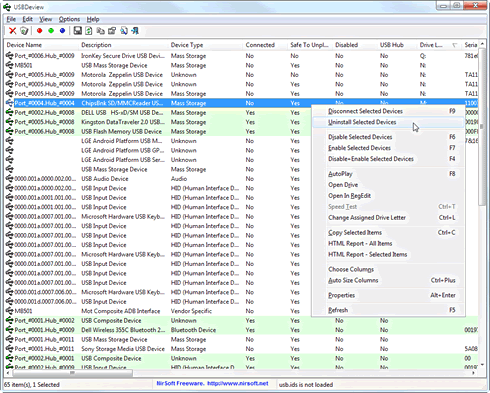Select the Sony Storage Media USB Device cell
Viewport: 490px width, 393px height.
[123, 349]
